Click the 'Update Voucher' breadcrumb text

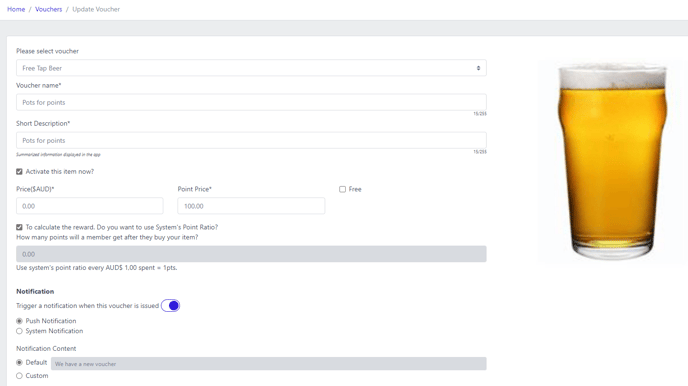96,9
